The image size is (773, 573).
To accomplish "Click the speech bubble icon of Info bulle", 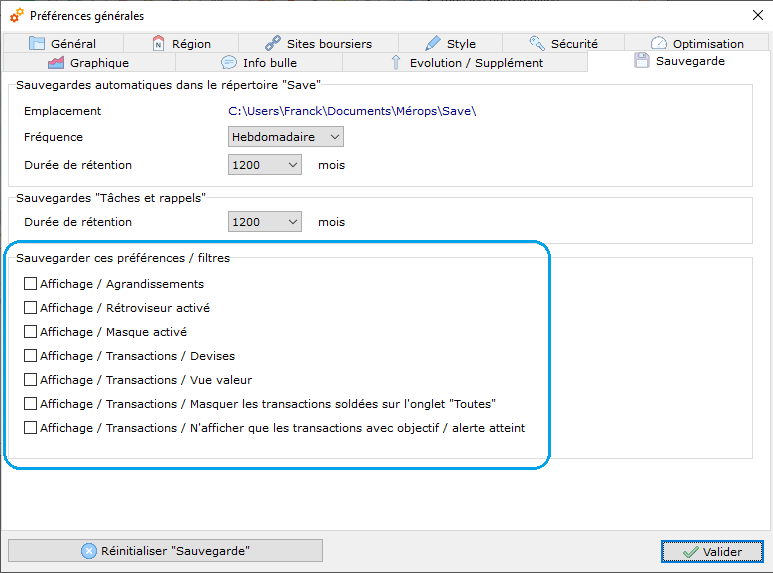I will click(229, 63).
